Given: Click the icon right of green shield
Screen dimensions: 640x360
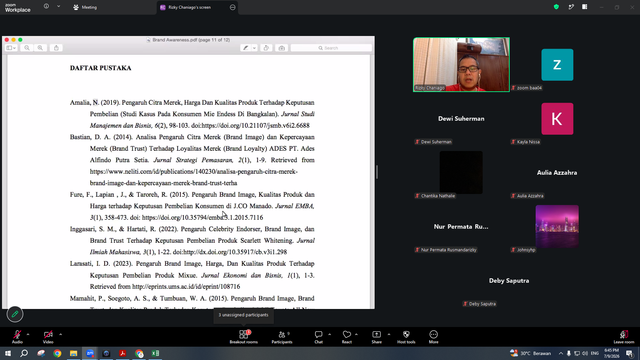Looking at the screenshot, I should tap(571, 7).
